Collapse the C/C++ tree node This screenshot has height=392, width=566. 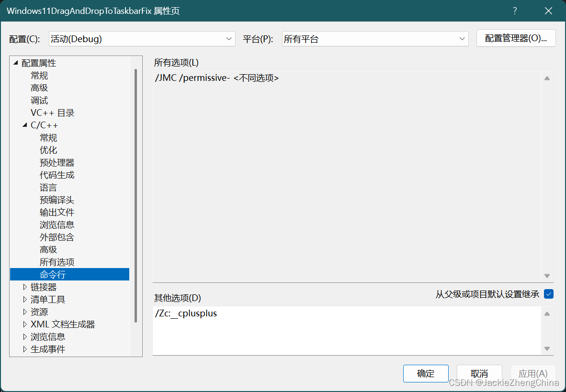pyautogui.click(x=24, y=125)
